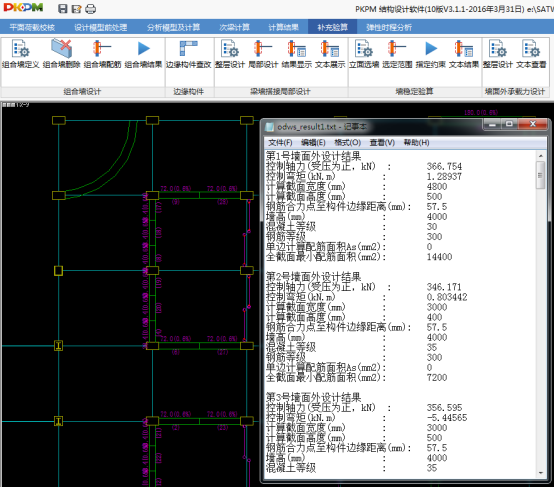Click minimum reinforcement value 7200
Screen dimensions: 554x488
click(x=437, y=377)
